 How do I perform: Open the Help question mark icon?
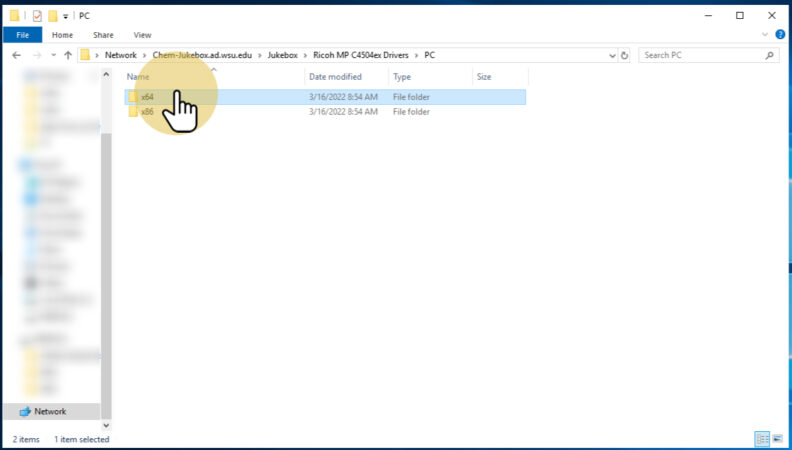coord(779,34)
